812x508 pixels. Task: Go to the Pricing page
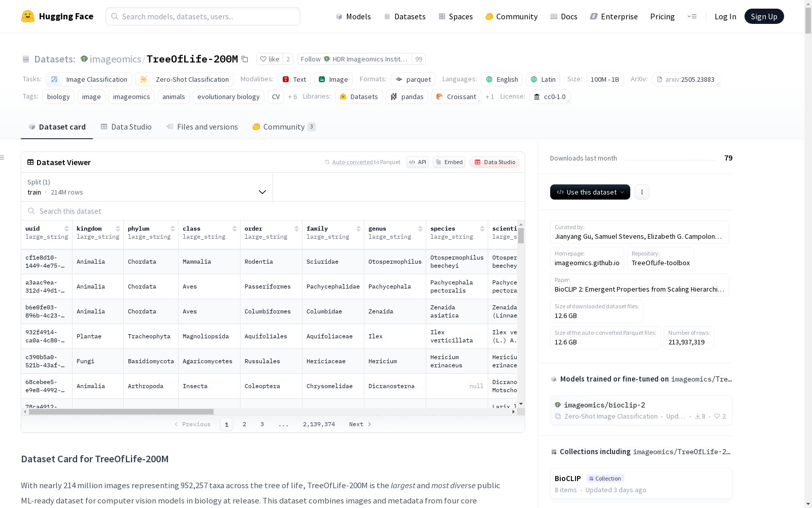pos(662,16)
